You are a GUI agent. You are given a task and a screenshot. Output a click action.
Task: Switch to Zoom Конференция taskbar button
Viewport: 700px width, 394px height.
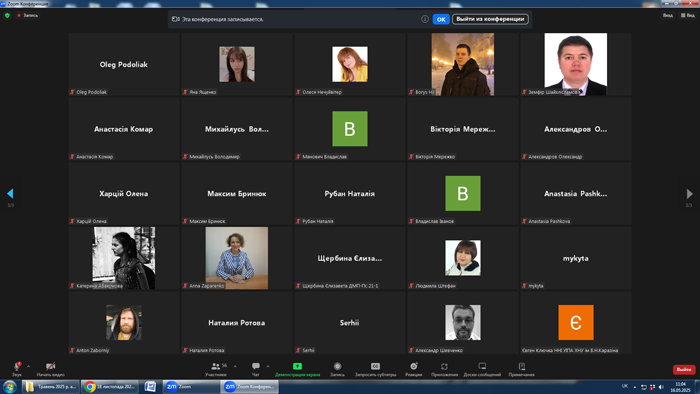[x=250, y=386]
